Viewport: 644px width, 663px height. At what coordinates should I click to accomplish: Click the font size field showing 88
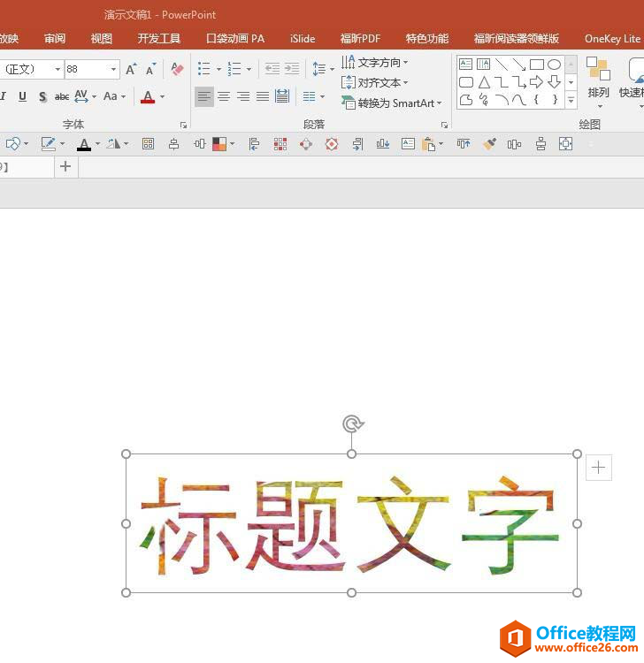click(87, 69)
